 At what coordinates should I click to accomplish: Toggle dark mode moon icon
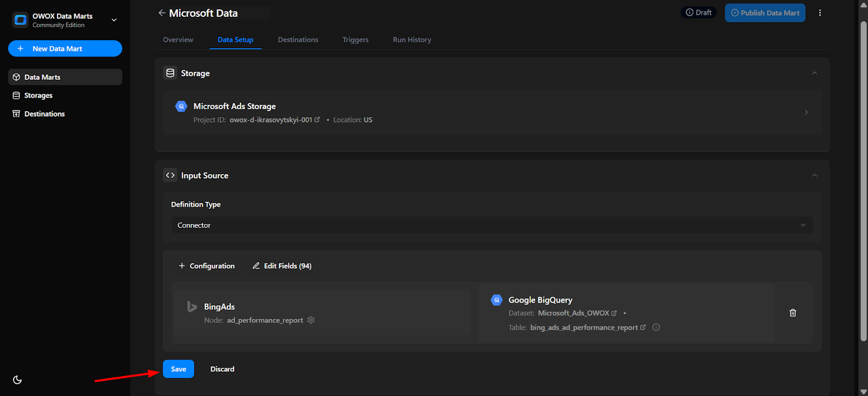click(17, 380)
